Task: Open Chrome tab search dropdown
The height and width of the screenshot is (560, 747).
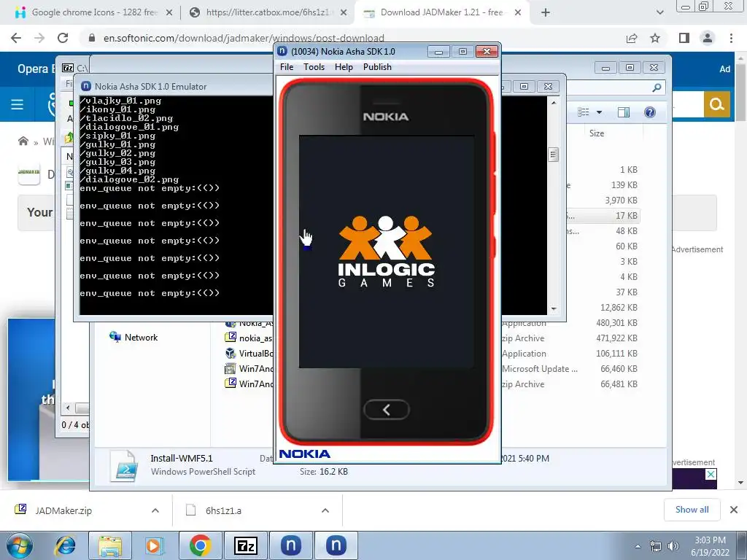Action: pyautogui.click(x=659, y=13)
